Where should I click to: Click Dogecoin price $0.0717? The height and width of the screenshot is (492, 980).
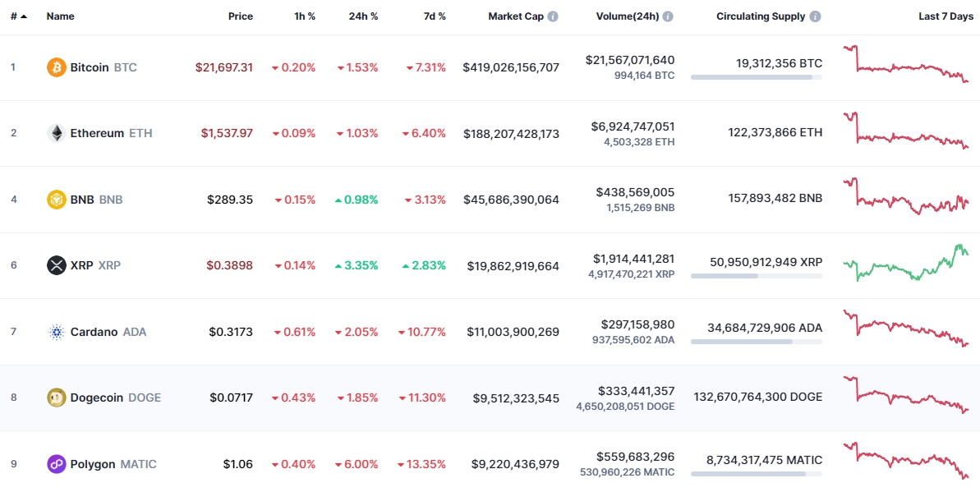point(231,398)
